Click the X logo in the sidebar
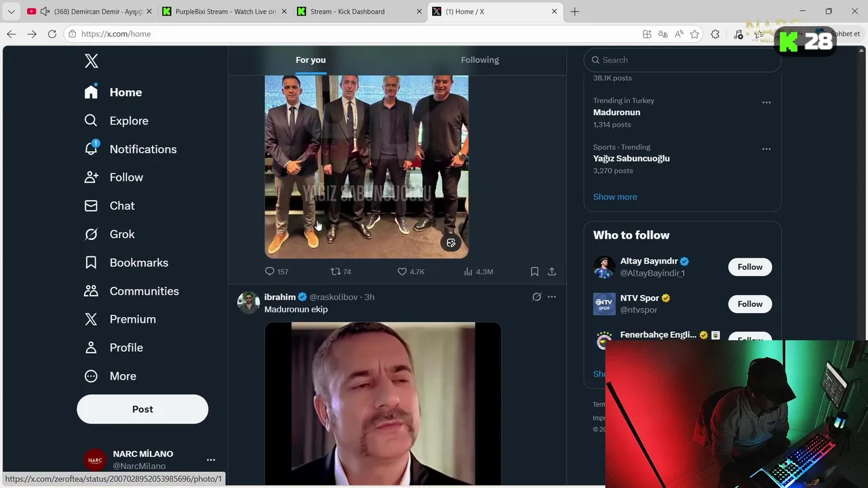The height and width of the screenshot is (488, 868). [92, 61]
